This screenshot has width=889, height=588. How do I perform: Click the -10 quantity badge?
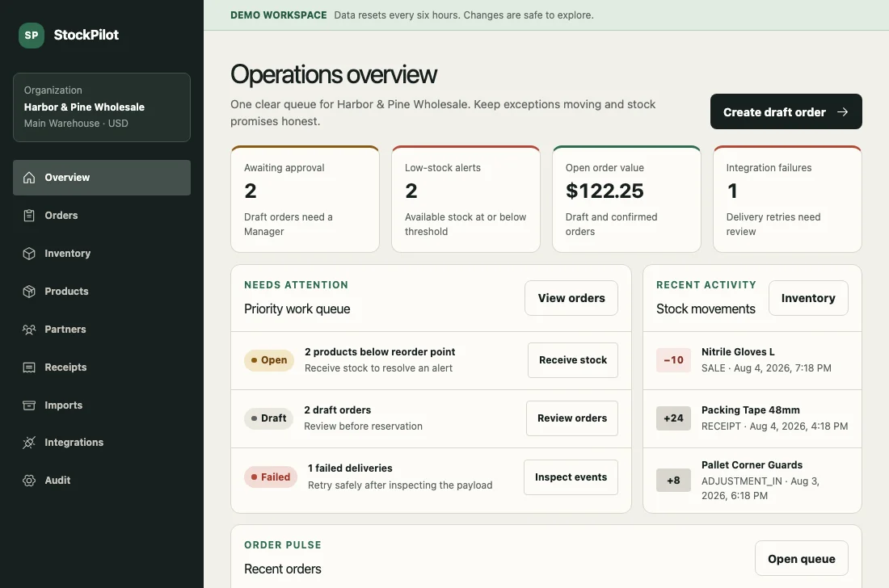click(x=673, y=360)
